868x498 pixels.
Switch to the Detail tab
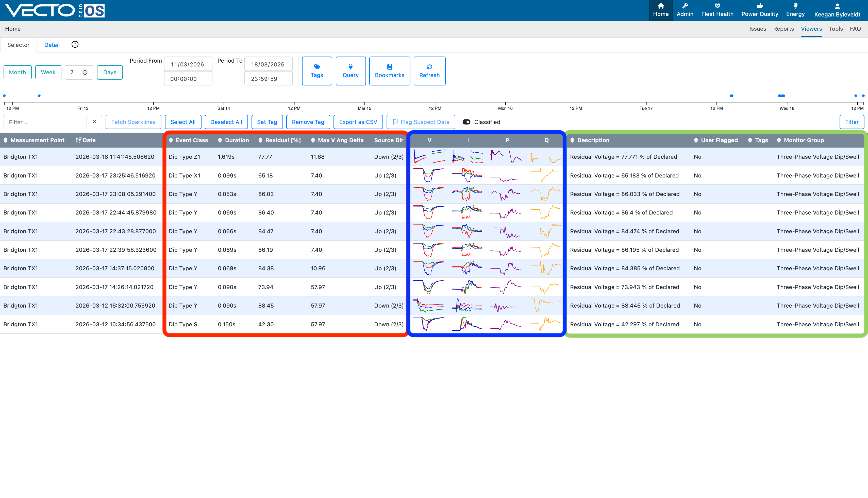(52, 45)
